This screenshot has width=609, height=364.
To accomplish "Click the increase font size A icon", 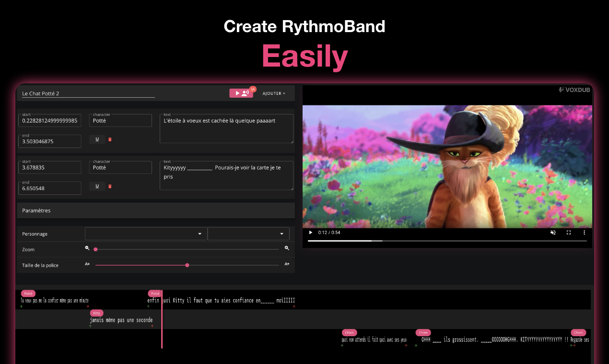I will [x=287, y=264].
